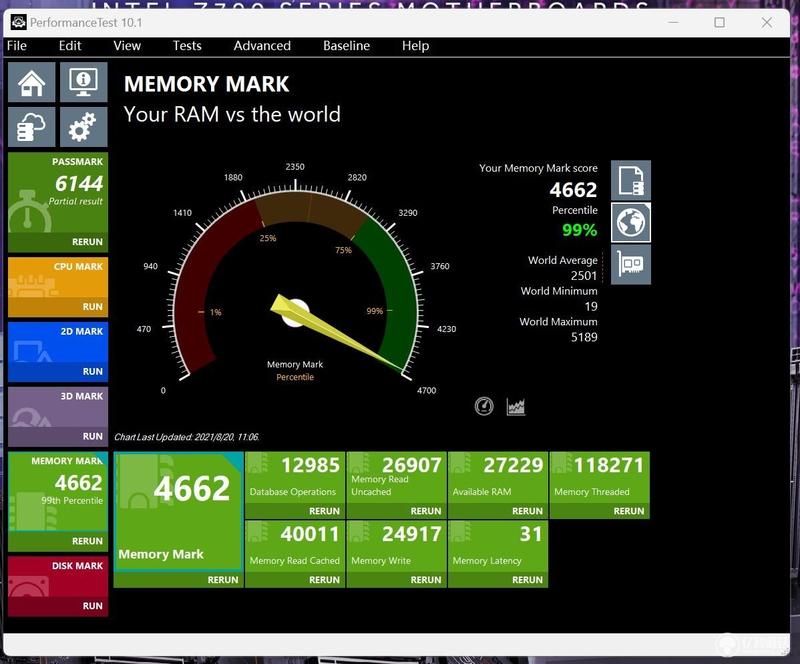Select the PassMark 6144 score tile
This screenshot has width=800, height=664.
58,193
